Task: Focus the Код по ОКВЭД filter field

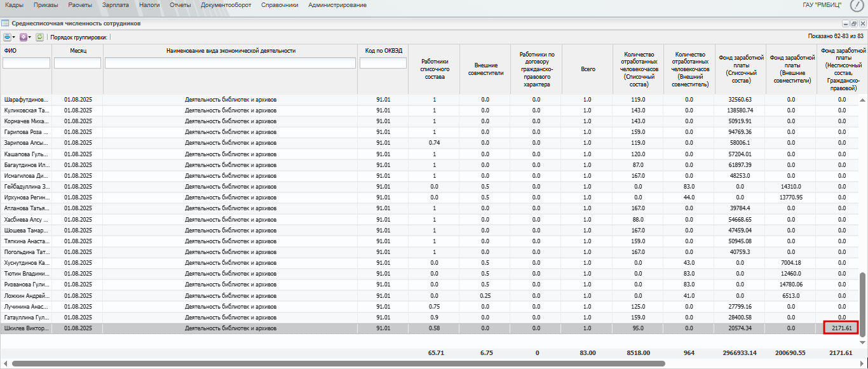Action: pos(383,63)
